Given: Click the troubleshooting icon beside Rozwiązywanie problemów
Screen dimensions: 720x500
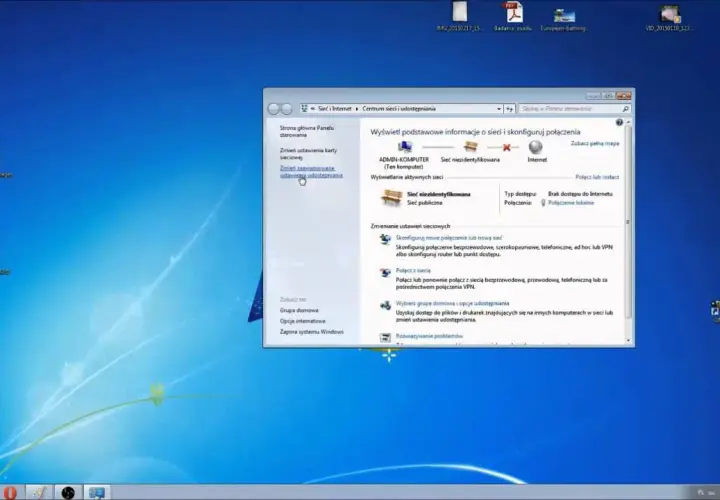Looking at the screenshot, I should point(385,337).
